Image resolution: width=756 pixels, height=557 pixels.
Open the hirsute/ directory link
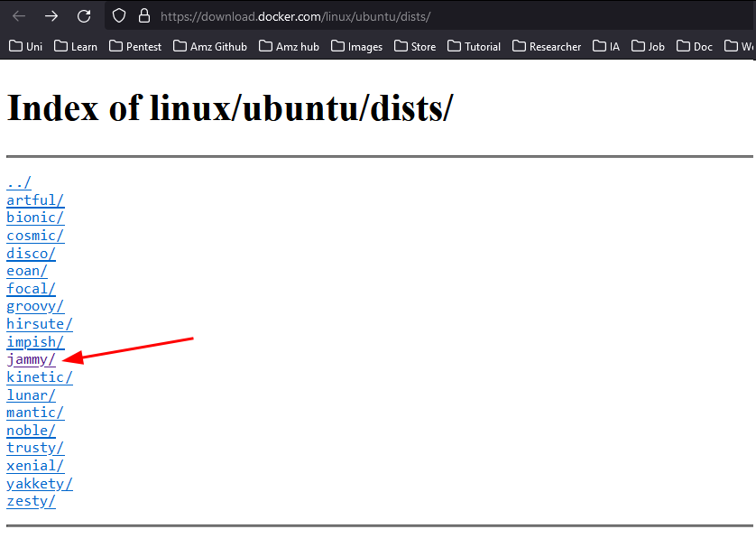click(x=40, y=324)
